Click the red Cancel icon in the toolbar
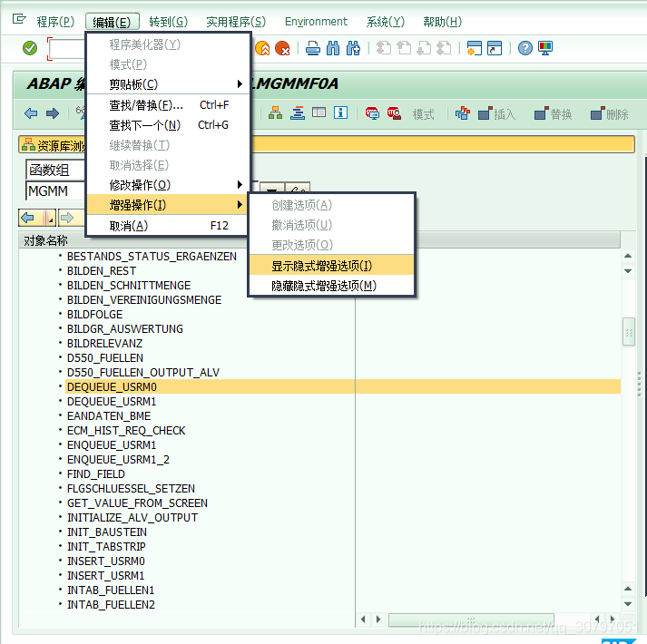 click(282, 48)
